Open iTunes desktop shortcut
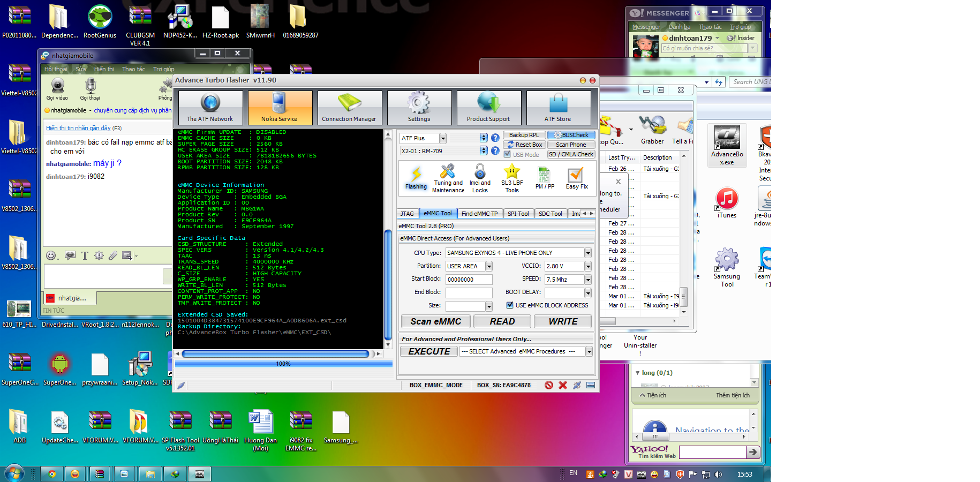 click(727, 203)
